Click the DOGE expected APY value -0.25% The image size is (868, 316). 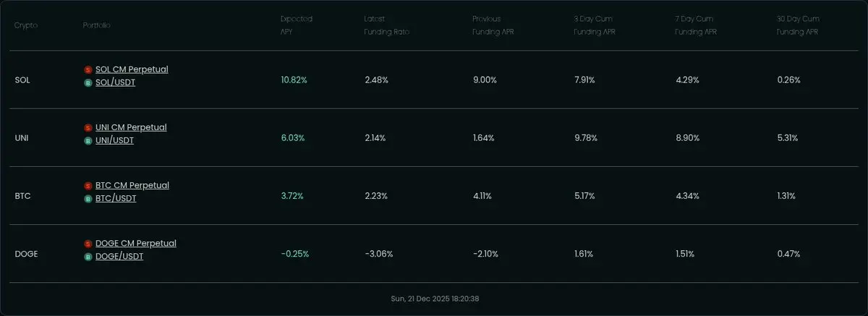coord(294,254)
